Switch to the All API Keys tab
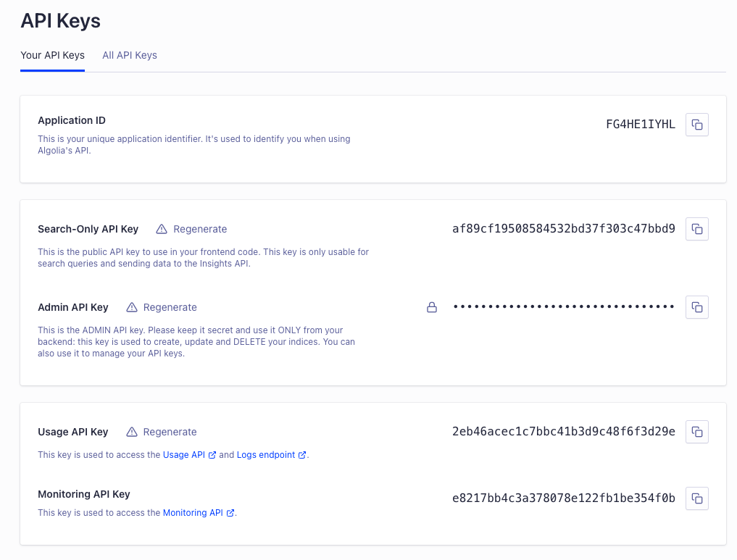This screenshot has height=560, width=737. [x=130, y=56]
